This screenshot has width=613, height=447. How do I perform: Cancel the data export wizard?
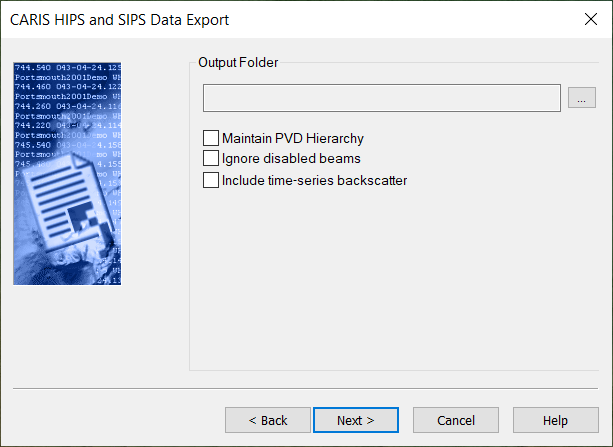pyautogui.click(x=456, y=420)
